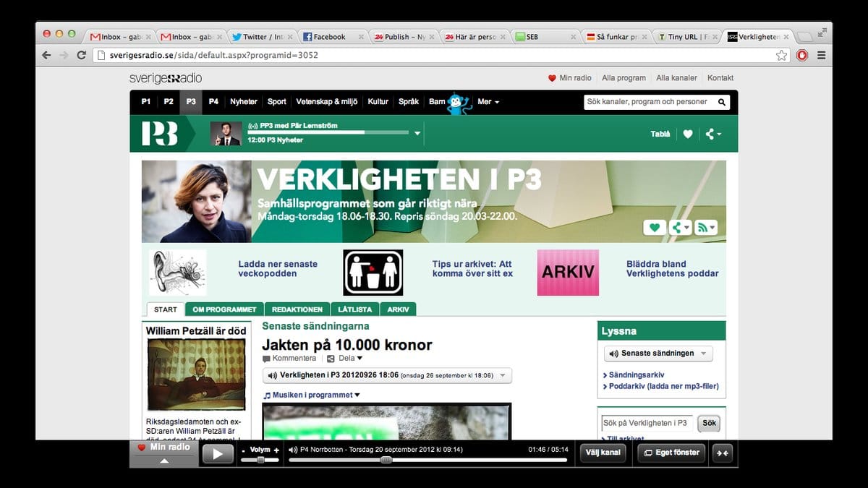This screenshot has height=488, width=868.
Task: Bookmark page with the star icon
Action: 781,55
